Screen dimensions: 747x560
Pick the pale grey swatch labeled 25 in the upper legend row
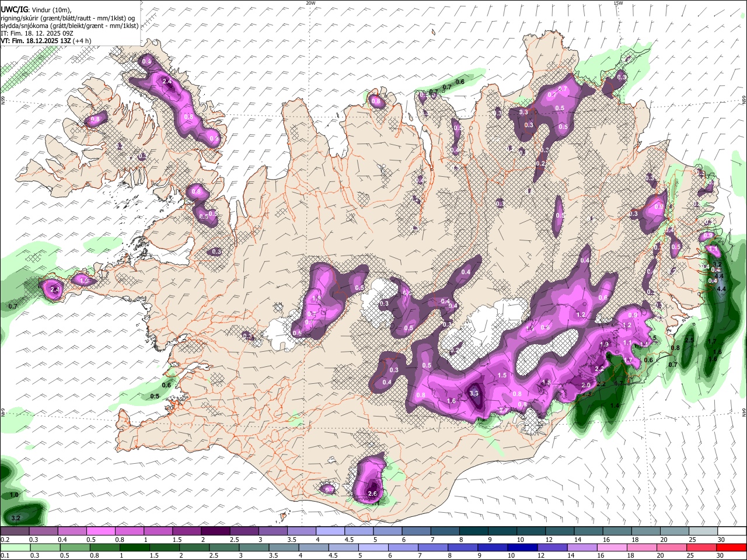point(702,531)
